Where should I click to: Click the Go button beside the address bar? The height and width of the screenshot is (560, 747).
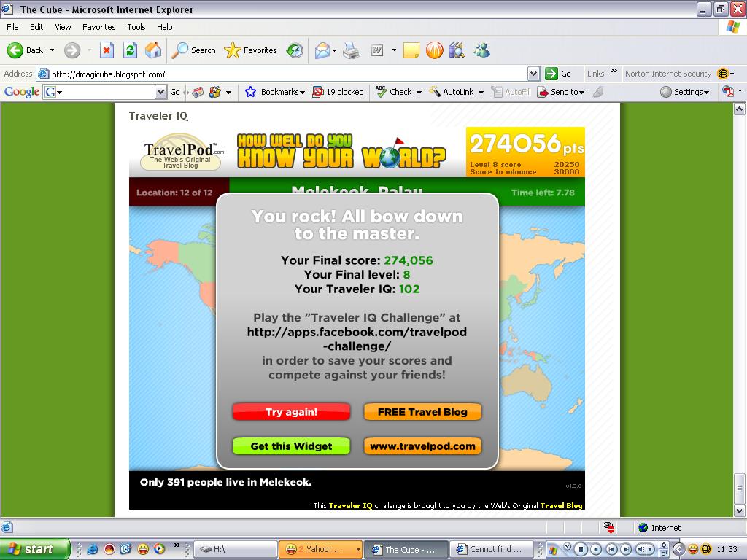tap(558, 74)
